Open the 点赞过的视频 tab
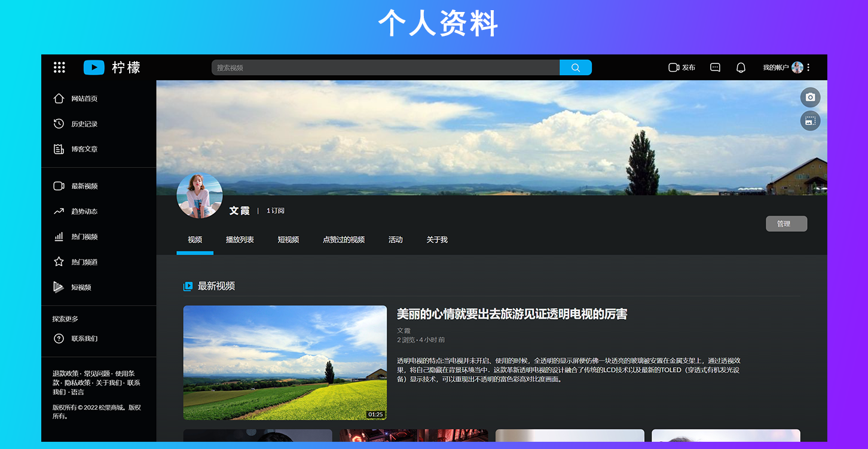 (344, 240)
